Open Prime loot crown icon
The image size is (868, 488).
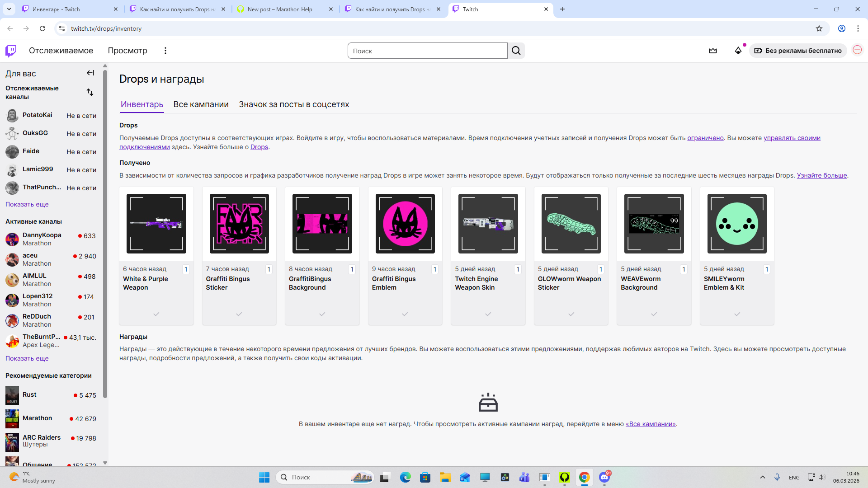713,51
